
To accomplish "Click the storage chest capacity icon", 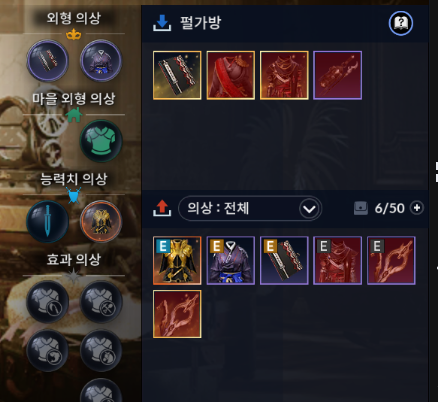I will [x=361, y=208].
